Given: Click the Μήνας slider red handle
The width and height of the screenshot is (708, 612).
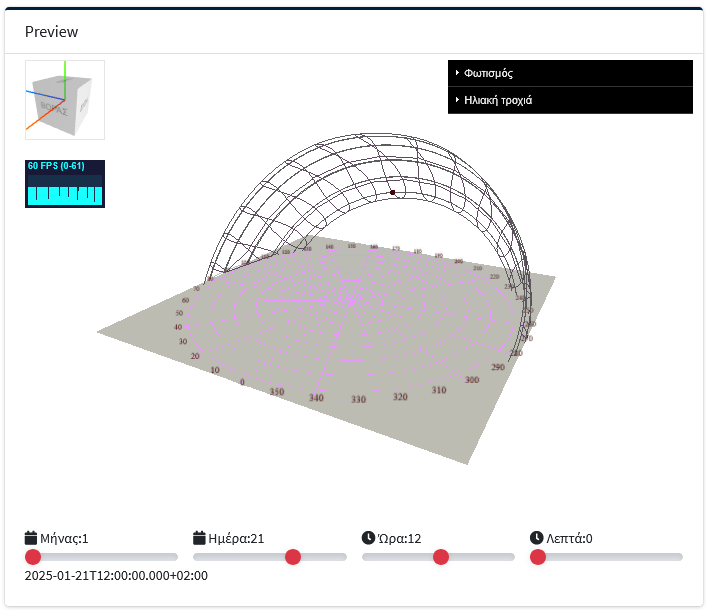Looking at the screenshot, I should click(33, 557).
